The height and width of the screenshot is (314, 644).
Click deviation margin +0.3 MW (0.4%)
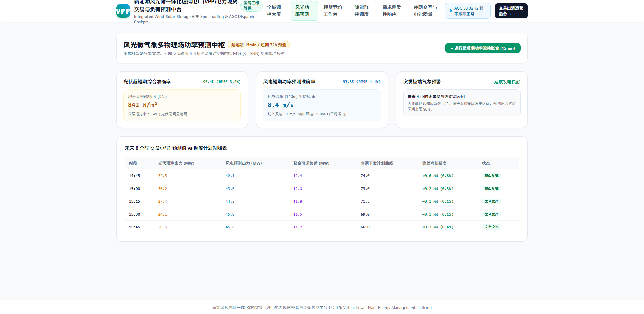coord(438,227)
